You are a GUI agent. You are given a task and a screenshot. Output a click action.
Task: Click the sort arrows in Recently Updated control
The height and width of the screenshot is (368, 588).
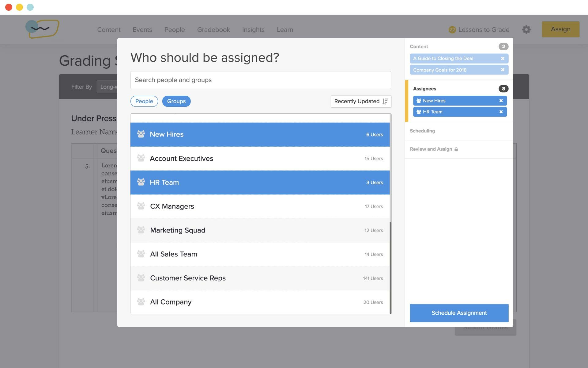click(386, 101)
